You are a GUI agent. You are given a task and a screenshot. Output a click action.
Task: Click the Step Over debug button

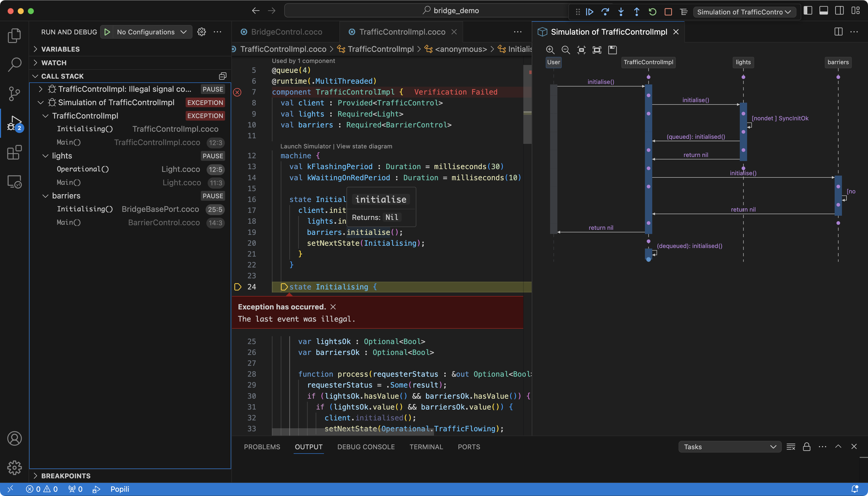[x=605, y=12]
